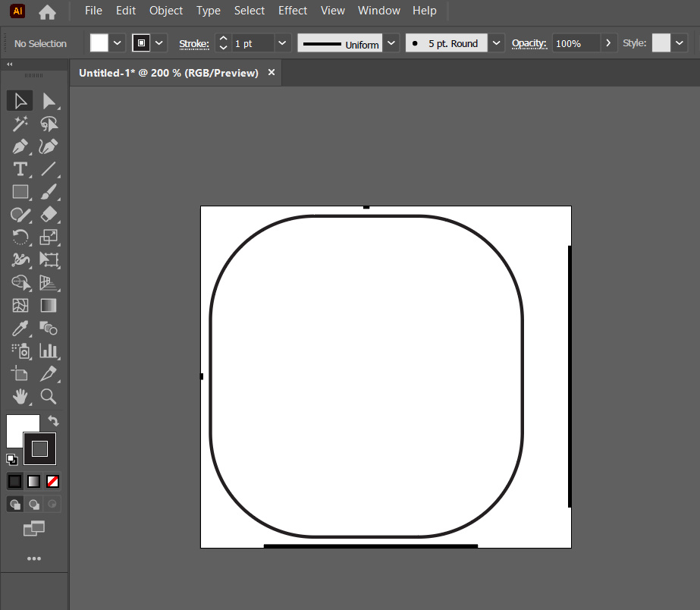The height and width of the screenshot is (610, 700).
Task: Set paint type to Color
Action: coord(14,481)
